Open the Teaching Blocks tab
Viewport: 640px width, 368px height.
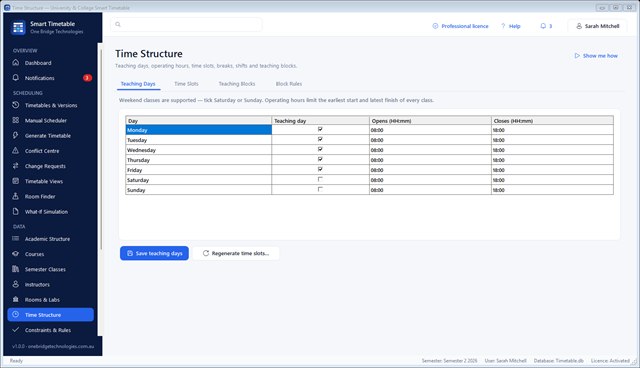pyautogui.click(x=237, y=84)
